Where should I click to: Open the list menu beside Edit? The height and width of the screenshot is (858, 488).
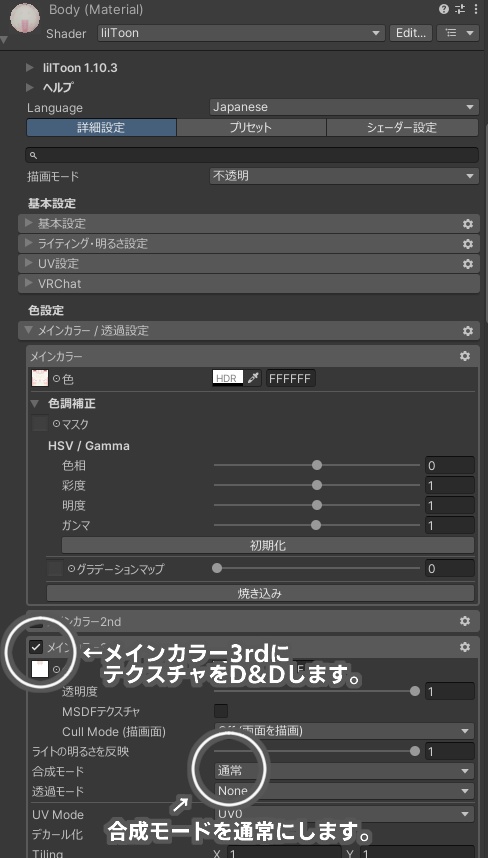[458, 33]
